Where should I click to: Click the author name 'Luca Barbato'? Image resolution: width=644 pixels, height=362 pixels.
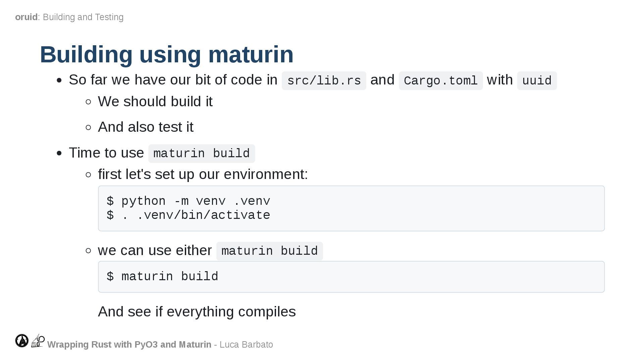[246, 345]
